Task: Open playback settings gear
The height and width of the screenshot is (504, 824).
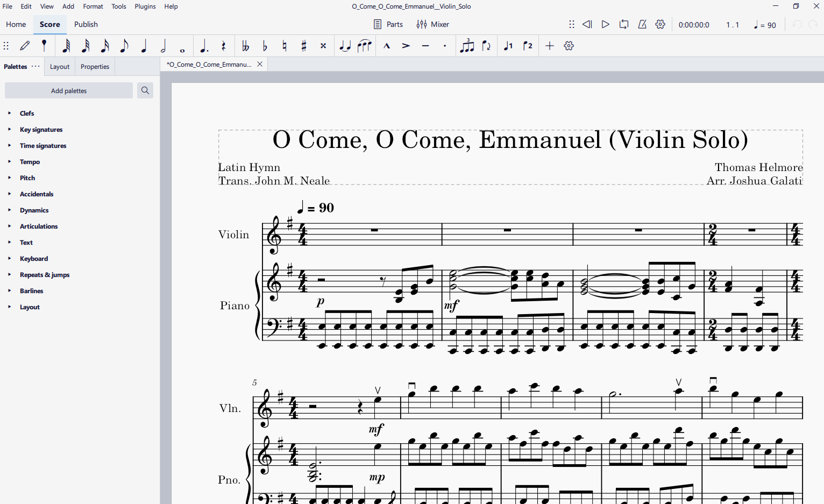Action: (660, 24)
